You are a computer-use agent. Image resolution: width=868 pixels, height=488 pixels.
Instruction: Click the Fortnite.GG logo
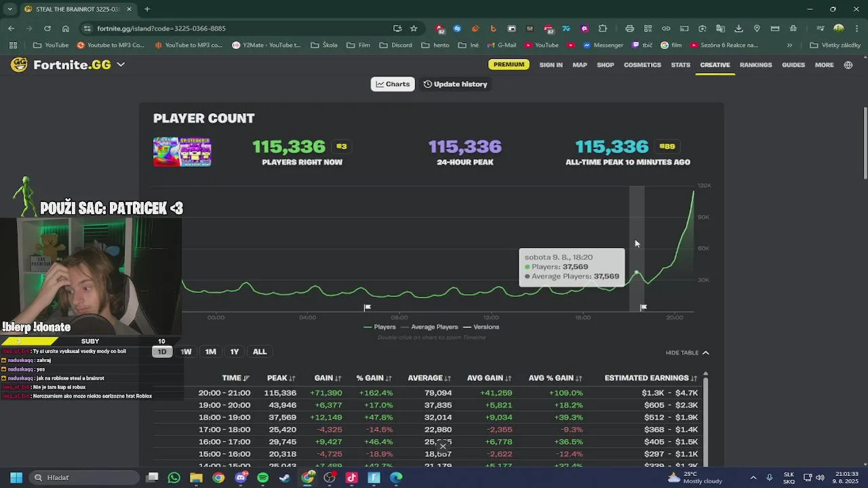coord(61,64)
